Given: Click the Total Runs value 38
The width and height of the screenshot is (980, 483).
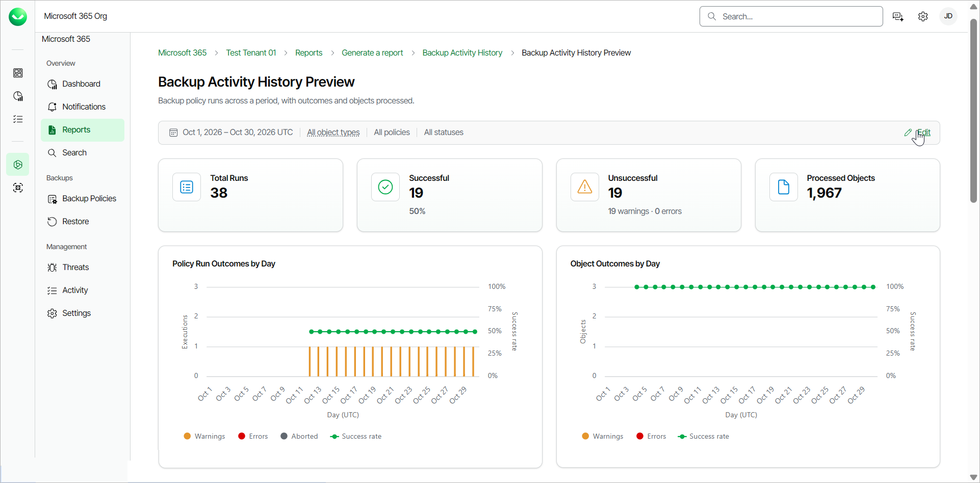Looking at the screenshot, I should click(x=219, y=193).
